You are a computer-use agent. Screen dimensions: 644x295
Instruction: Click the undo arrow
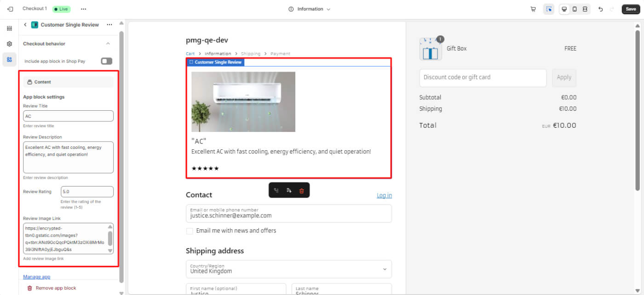coord(600,9)
